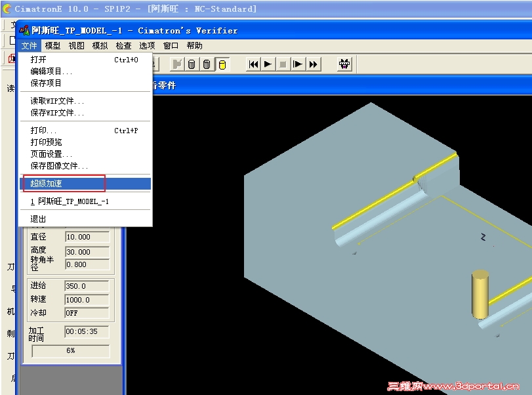The height and width of the screenshot is (395, 532).
Task: Open the 视图 menu
Action: [x=76, y=45]
